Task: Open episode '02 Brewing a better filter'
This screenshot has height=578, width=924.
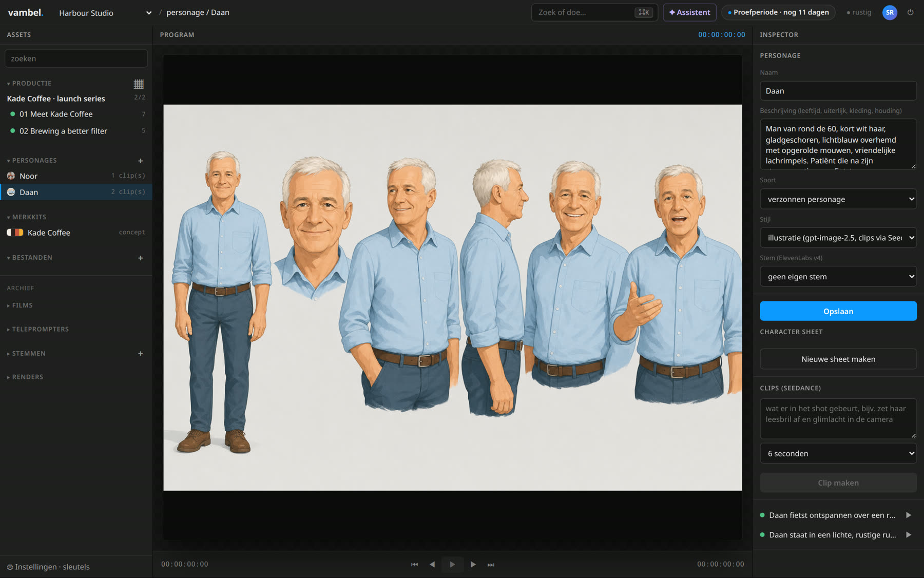Action: pyautogui.click(x=76, y=131)
